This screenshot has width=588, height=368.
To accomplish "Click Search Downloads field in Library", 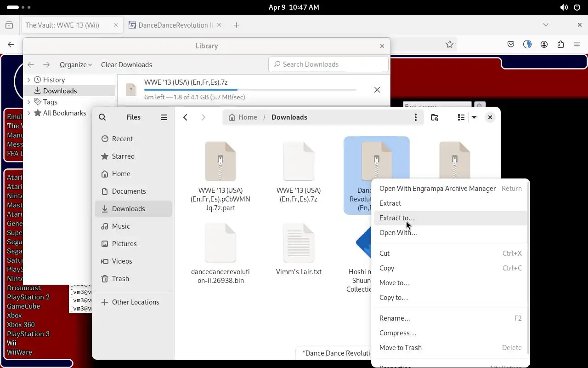I will click(x=328, y=64).
